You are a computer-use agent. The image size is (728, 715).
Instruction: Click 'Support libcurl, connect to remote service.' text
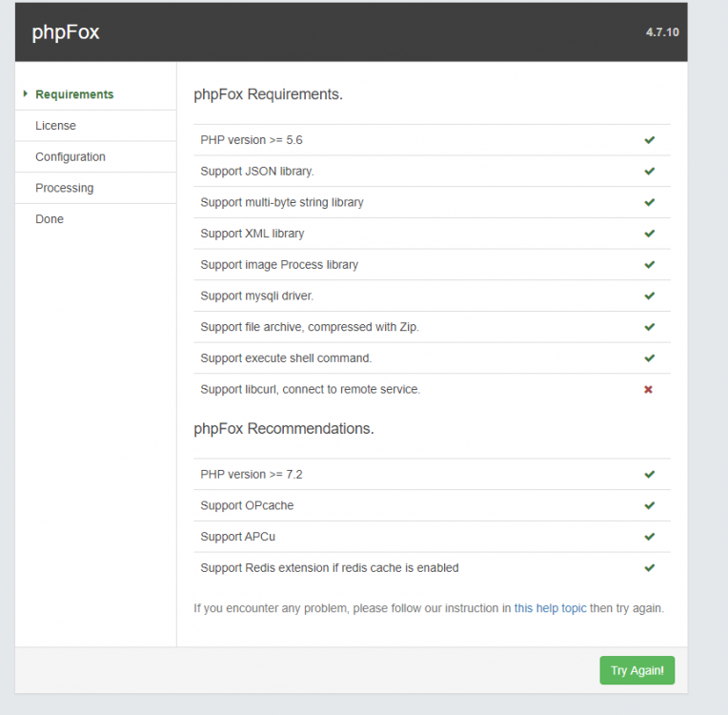(x=310, y=389)
